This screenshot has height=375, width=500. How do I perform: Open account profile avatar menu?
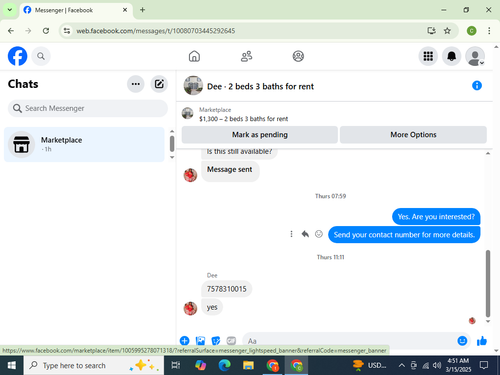[475, 56]
